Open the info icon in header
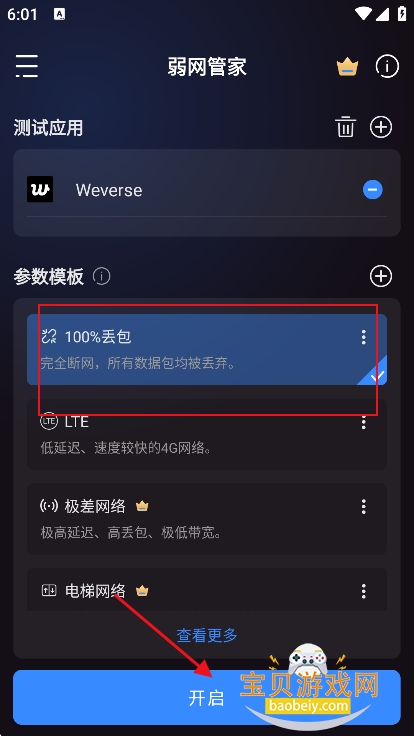Viewport: 414px width, 736px height. click(387, 66)
